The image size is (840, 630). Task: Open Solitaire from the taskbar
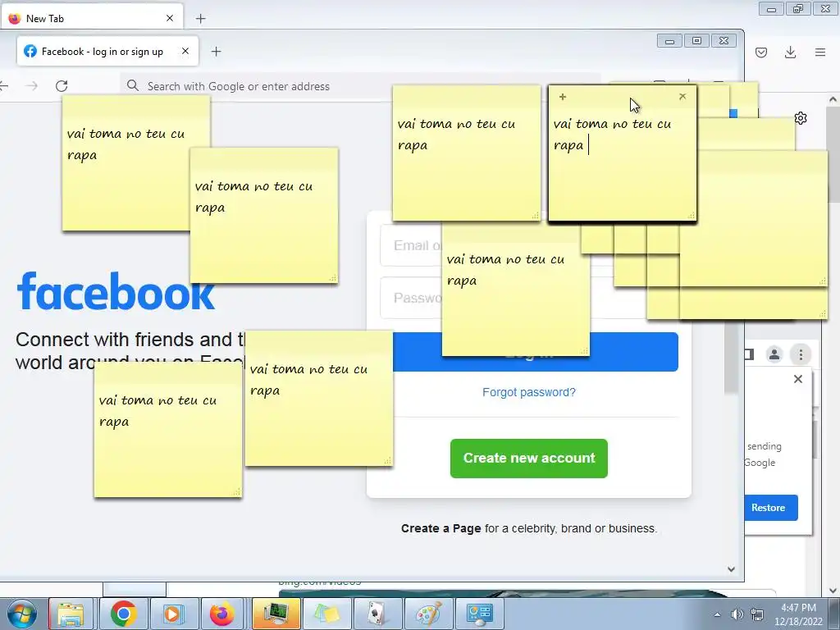[377, 614]
